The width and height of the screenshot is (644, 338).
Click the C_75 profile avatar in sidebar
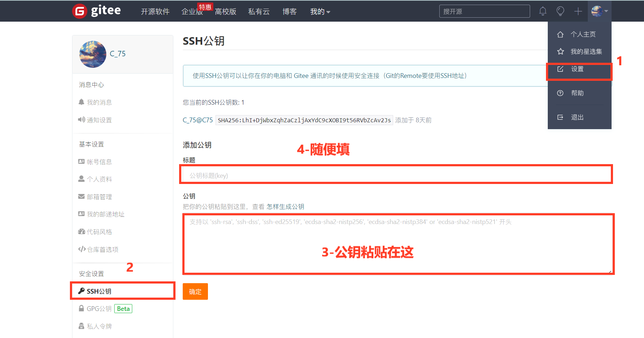tap(93, 54)
